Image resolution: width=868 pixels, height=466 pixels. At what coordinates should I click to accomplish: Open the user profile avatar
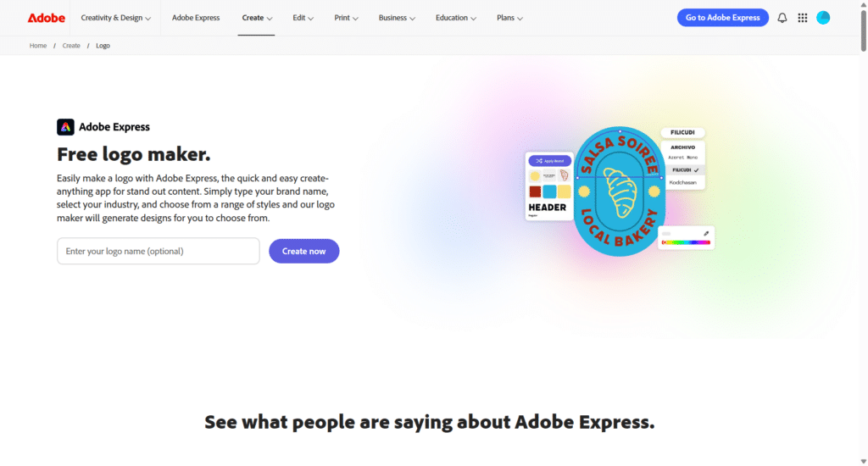coord(823,18)
